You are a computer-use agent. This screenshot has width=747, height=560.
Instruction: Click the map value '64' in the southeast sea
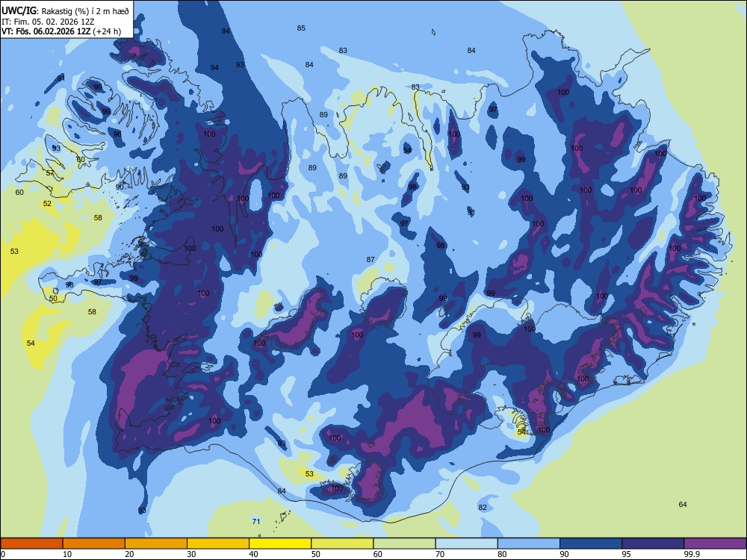click(x=683, y=504)
